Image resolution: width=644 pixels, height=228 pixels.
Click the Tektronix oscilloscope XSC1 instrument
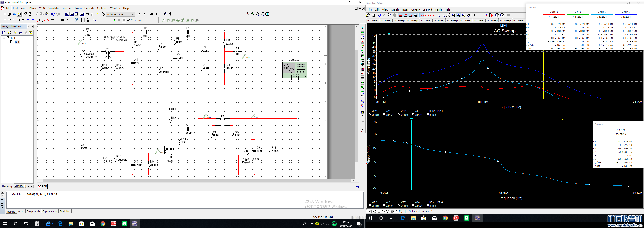[295, 70]
